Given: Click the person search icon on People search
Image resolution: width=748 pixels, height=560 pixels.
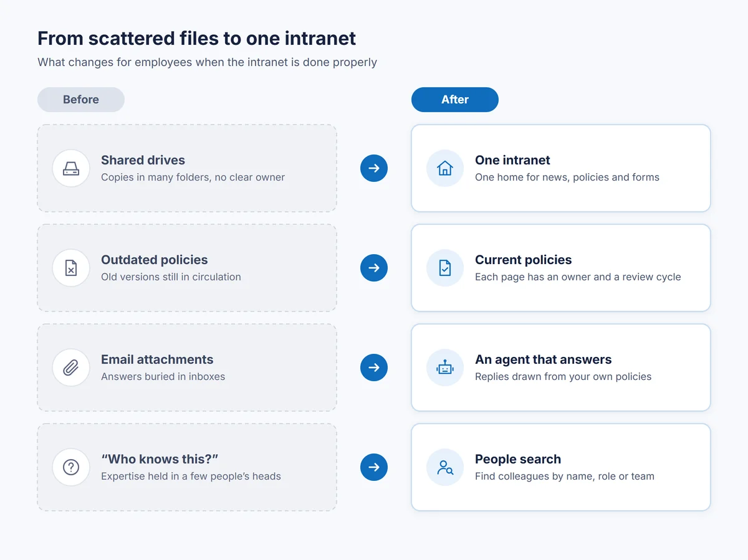Looking at the screenshot, I should tap(445, 467).
